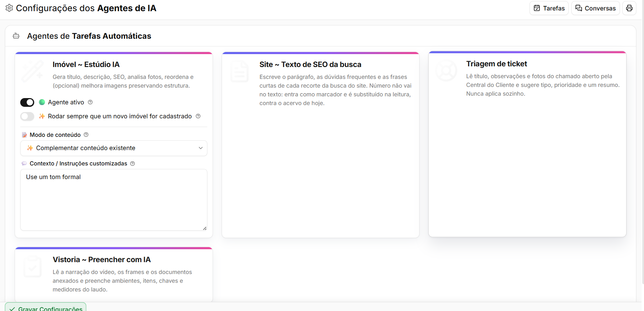Click the Modo de conteúdo label
The image size is (644, 311).
coord(55,135)
